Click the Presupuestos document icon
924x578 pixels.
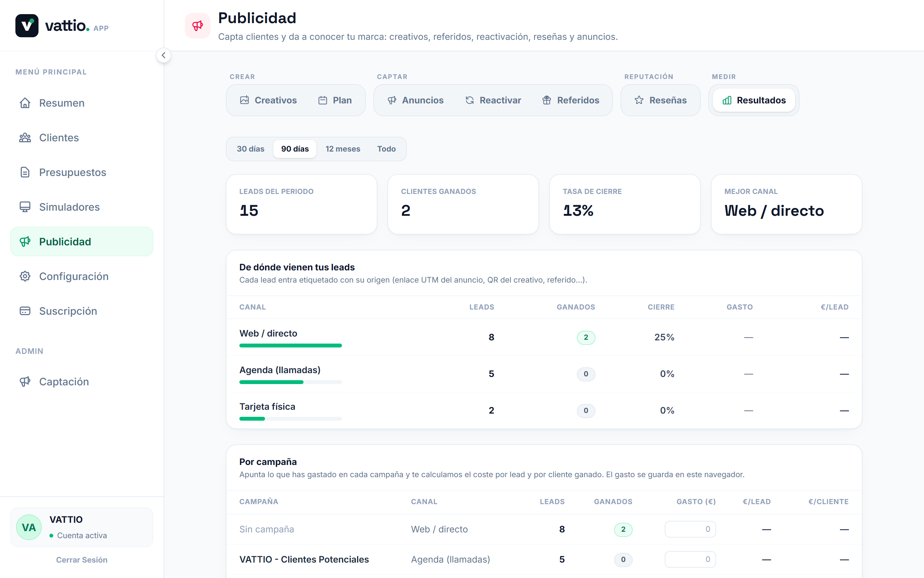point(25,172)
